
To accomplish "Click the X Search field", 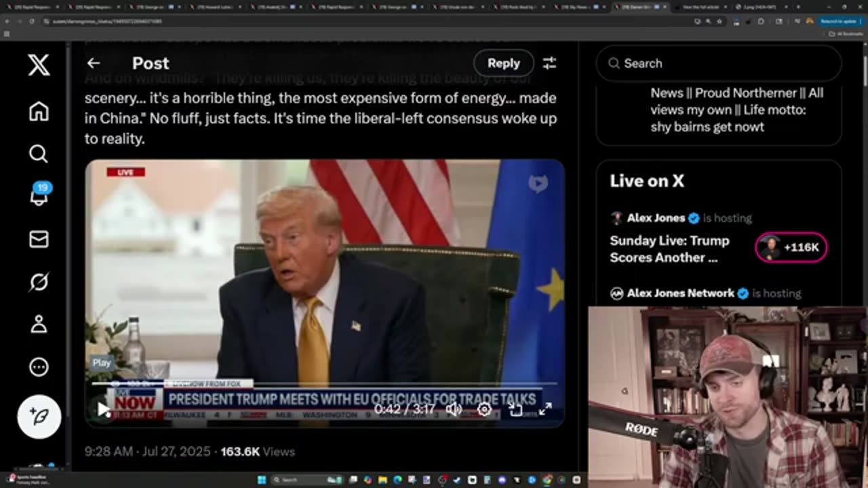I will [719, 63].
